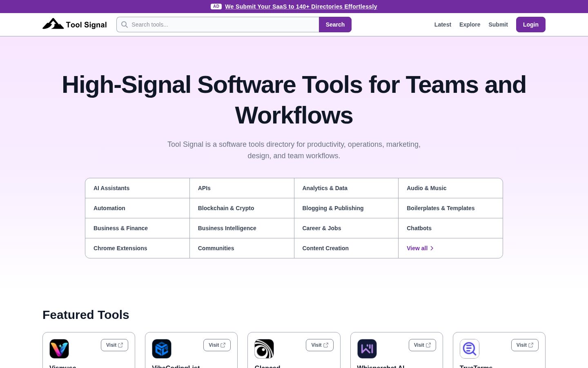Select the Chrome Extensions category
The image size is (588, 368).
(137, 248)
